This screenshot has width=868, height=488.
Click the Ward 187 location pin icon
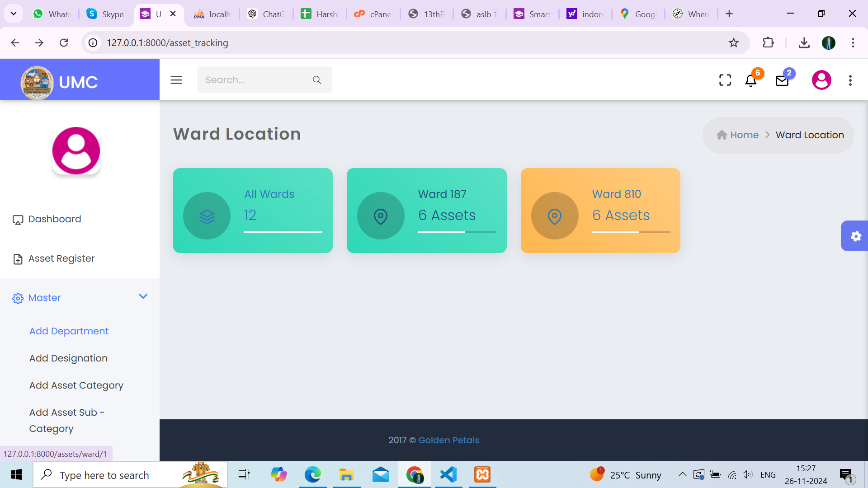(x=381, y=216)
